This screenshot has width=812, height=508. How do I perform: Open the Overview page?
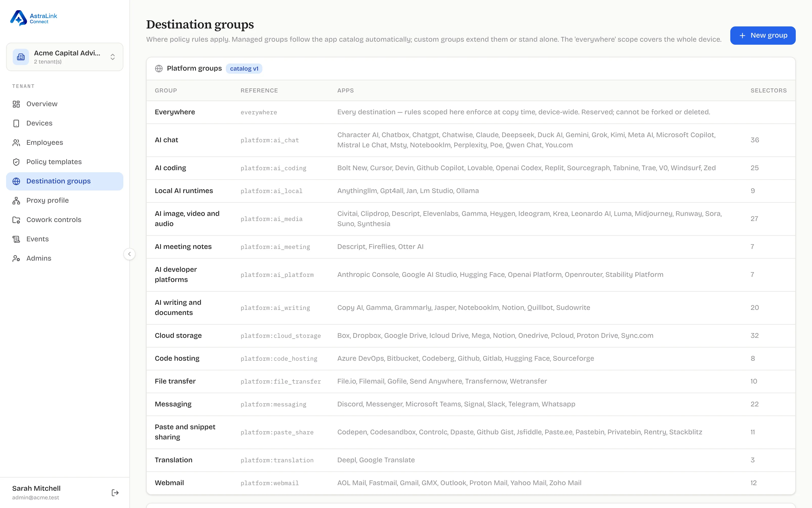65,104
